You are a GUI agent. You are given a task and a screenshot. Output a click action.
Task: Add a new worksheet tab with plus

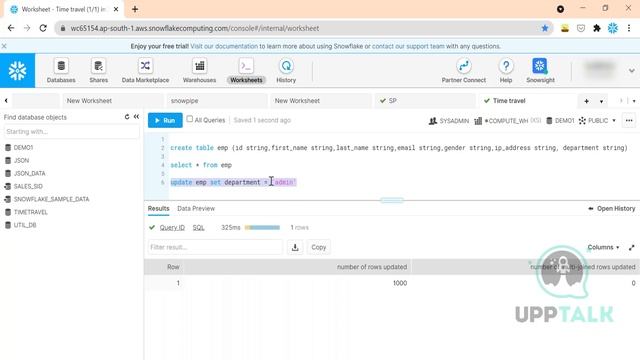[587, 101]
